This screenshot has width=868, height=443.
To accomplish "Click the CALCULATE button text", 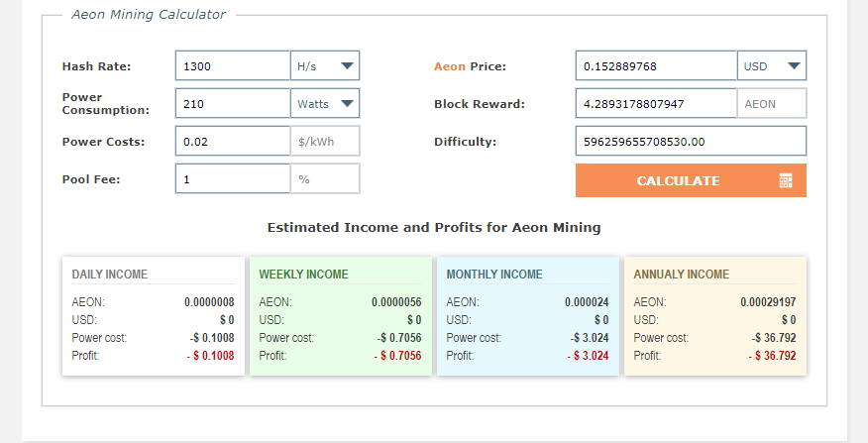I will point(678,181).
